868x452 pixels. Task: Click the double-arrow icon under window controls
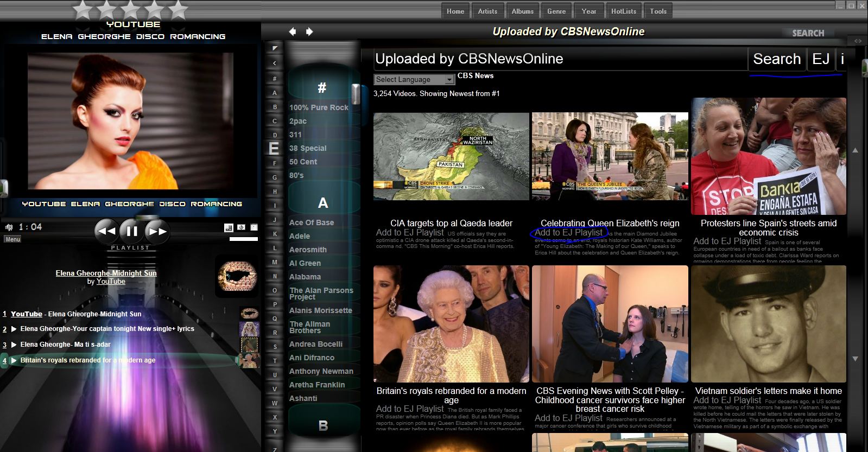coord(858,41)
